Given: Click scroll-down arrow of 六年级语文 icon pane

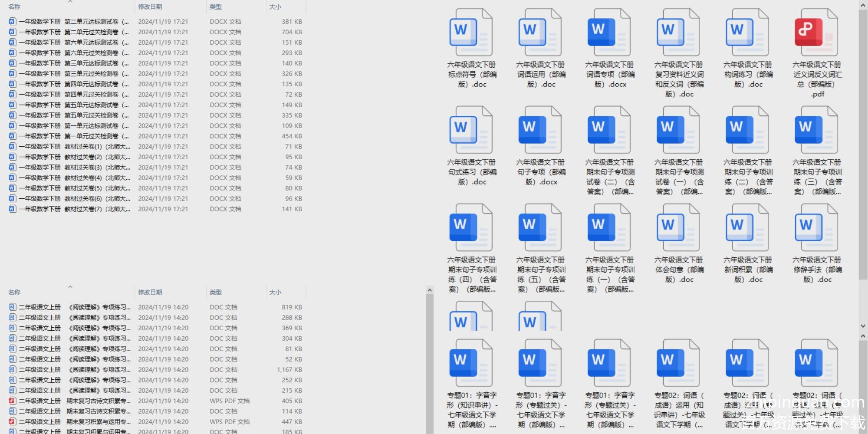Looking at the screenshot, I should coord(863,326).
